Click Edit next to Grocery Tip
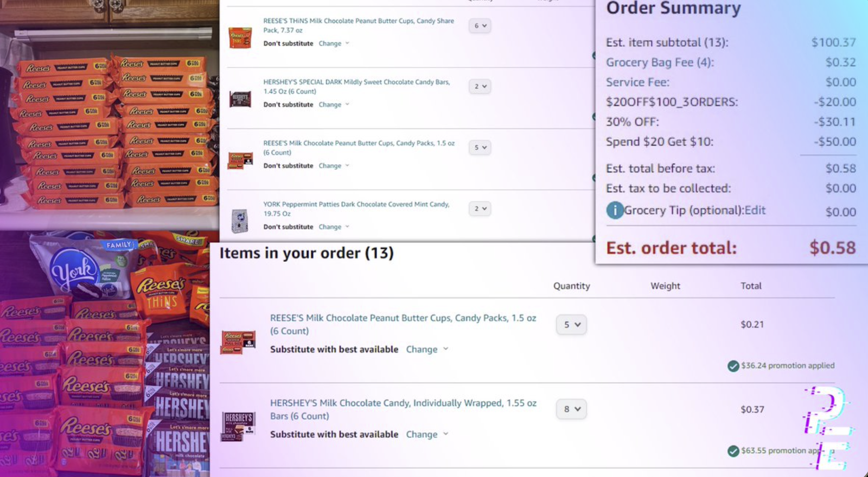Image resolution: width=868 pixels, height=477 pixels. pos(755,210)
